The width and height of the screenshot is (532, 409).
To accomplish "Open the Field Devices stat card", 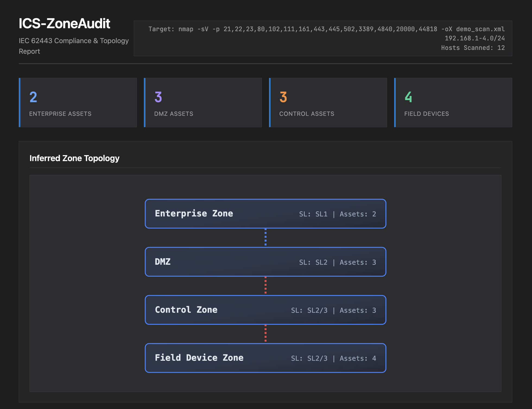I will click(x=453, y=103).
